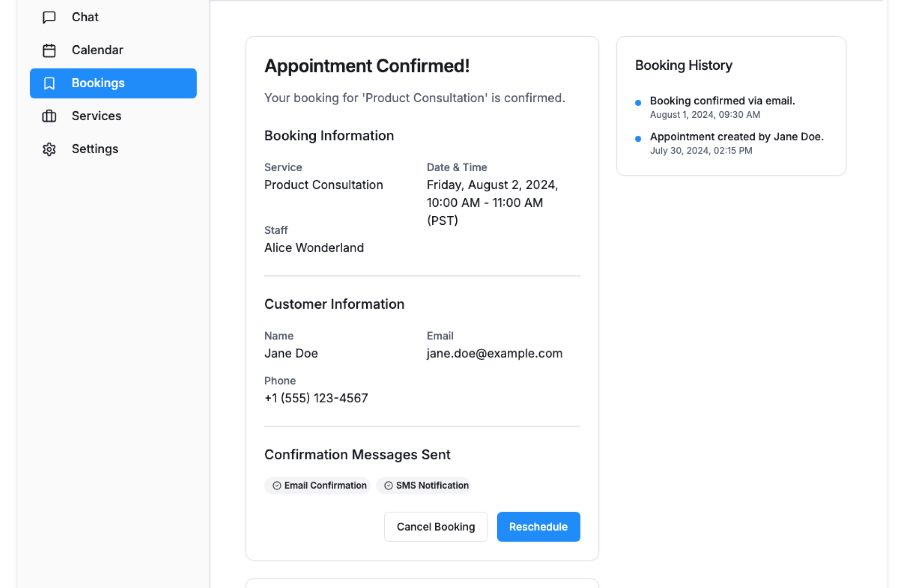Click the jane.doe@example.com email address
Viewport: 905px width, 588px height.
click(x=494, y=353)
